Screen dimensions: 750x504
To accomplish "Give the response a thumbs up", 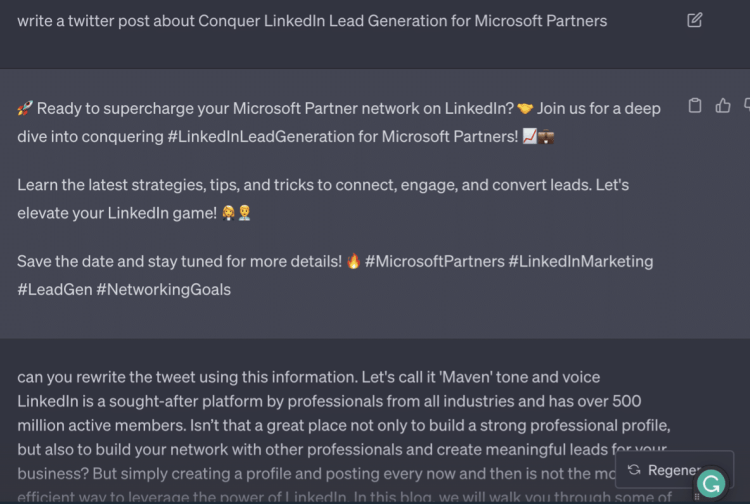I will (723, 106).
